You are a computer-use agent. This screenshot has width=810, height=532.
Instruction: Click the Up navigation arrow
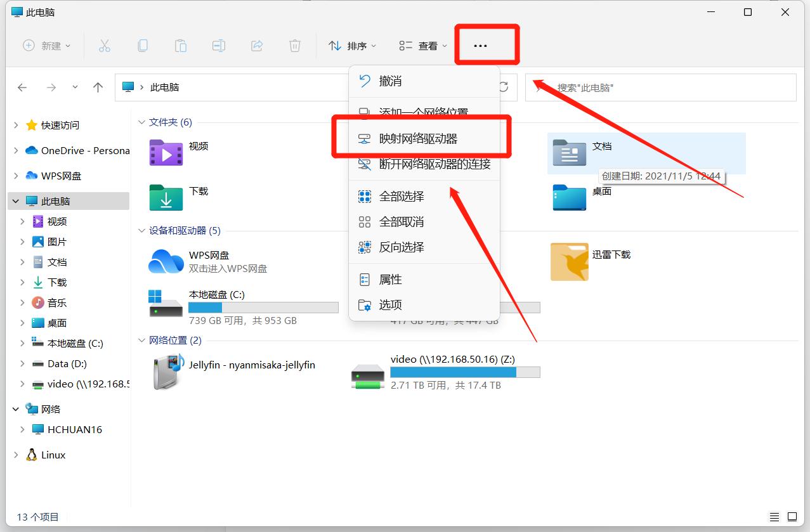98,88
